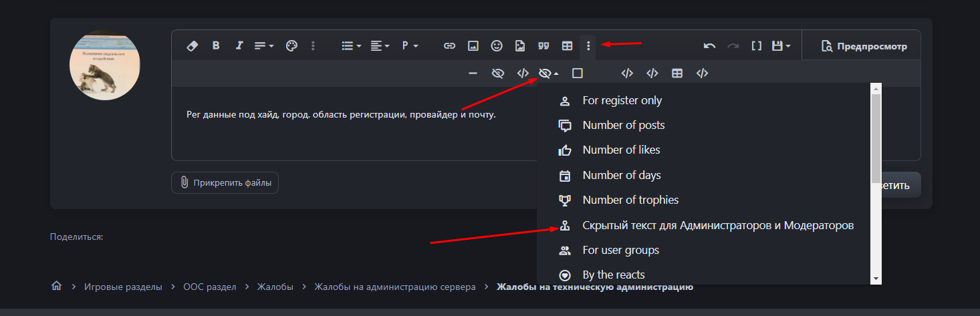This screenshot has height=316, width=980.
Task: Click the undo arrow
Action: [710, 46]
